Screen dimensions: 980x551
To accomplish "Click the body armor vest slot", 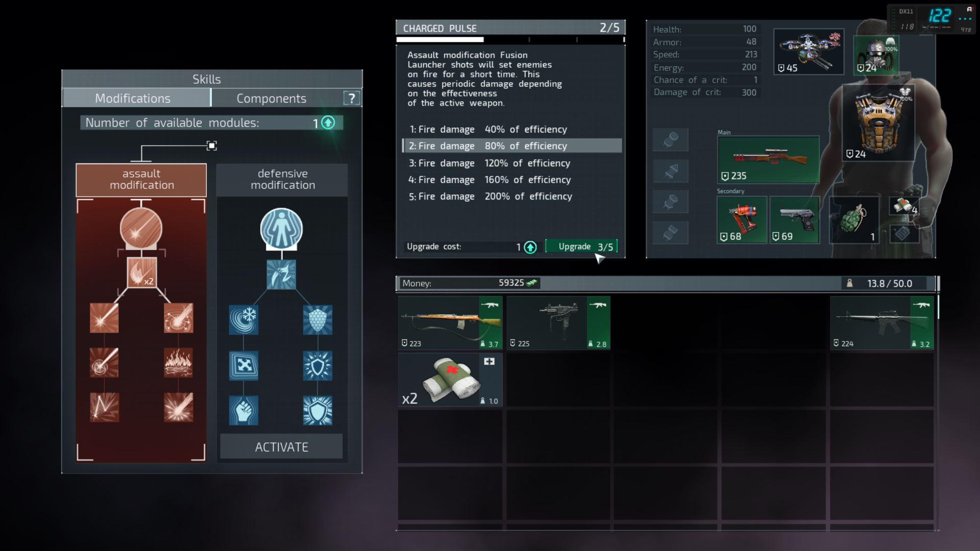I will (x=878, y=123).
